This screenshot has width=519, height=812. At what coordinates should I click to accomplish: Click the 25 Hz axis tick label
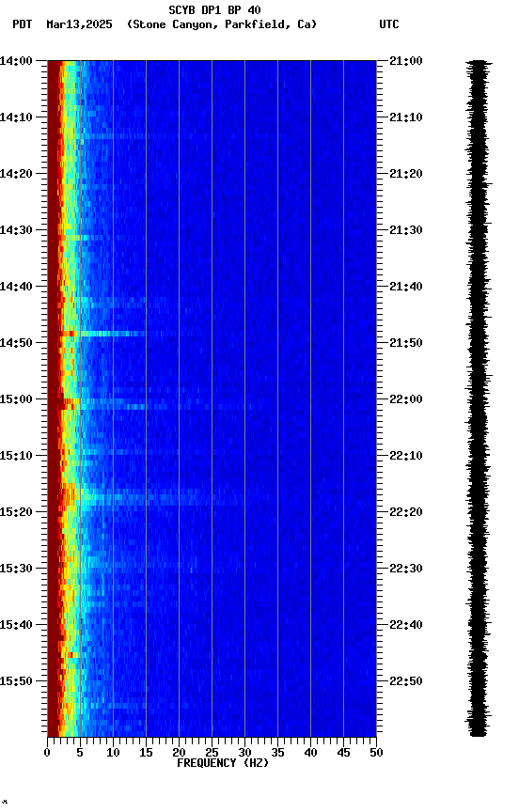click(x=212, y=753)
